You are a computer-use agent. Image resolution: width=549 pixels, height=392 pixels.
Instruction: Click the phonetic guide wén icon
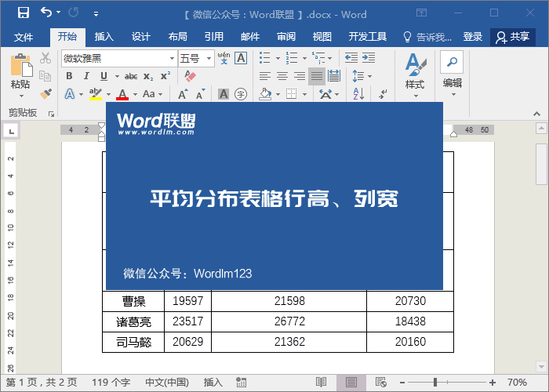click(224, 58)
